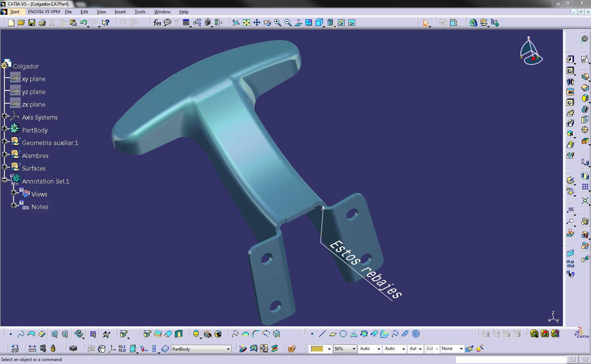Select the Pan view tool
Screen dimensions: 591x364
(x=257, y=23)
